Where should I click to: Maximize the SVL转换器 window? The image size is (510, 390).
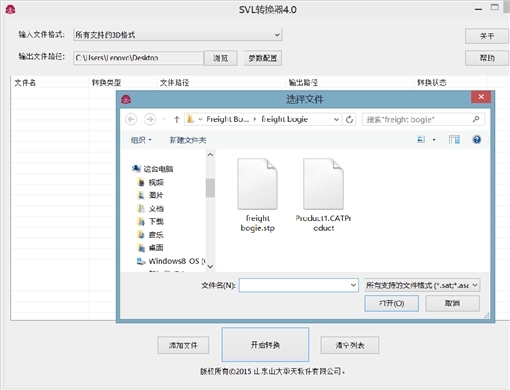click(x=495, y=7)
